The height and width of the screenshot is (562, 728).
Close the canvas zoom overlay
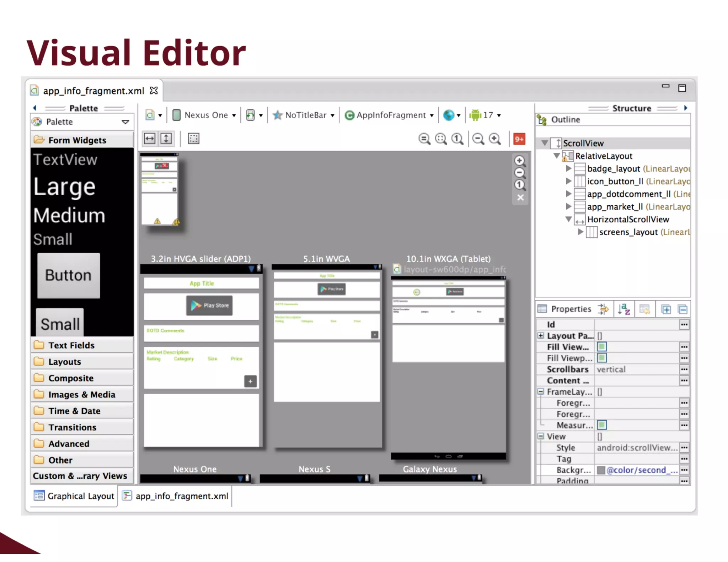[x=520, y=198]
